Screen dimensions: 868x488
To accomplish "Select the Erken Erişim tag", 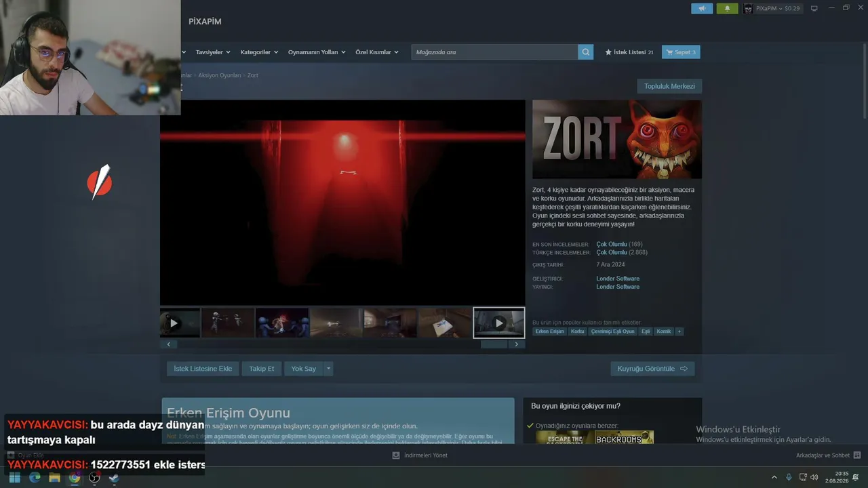I will [549, 331].
